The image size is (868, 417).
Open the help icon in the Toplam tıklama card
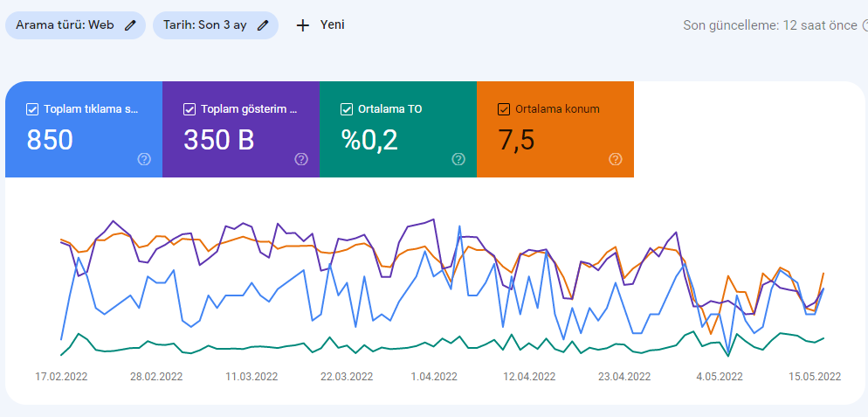click(x=144, y=160)
